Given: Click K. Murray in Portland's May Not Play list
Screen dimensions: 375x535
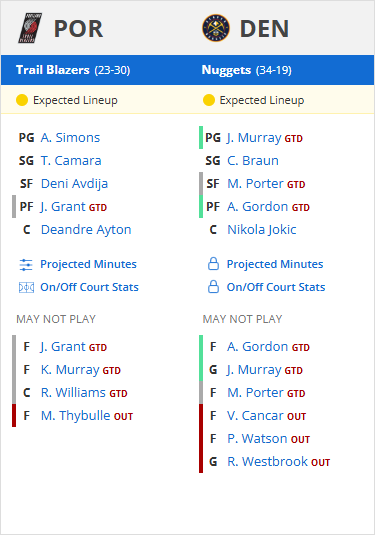Looking at the screenshot, I should [70, 370].
